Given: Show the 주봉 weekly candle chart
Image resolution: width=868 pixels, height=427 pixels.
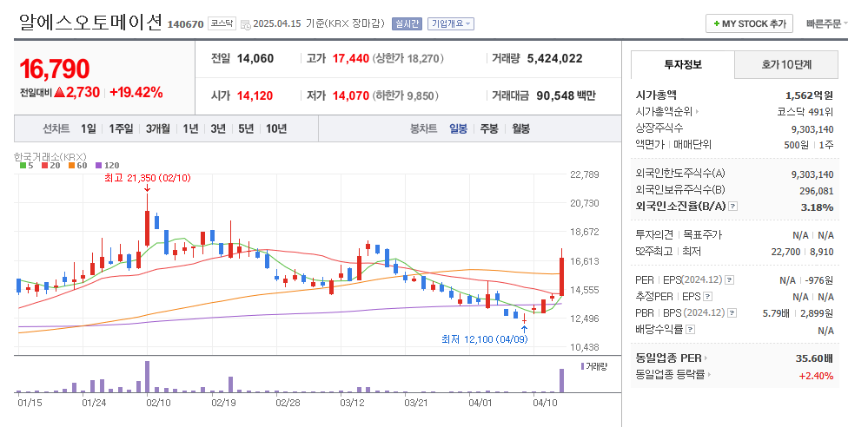Looking at the screenshot, I should pyautogui.click(x=489, y=128).
